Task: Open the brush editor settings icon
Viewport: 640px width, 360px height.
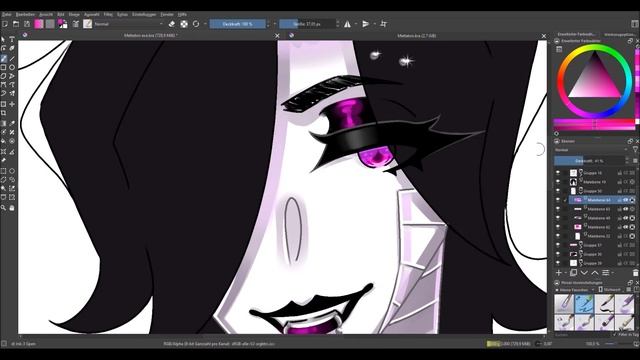Action: click(x=76, y=24)
